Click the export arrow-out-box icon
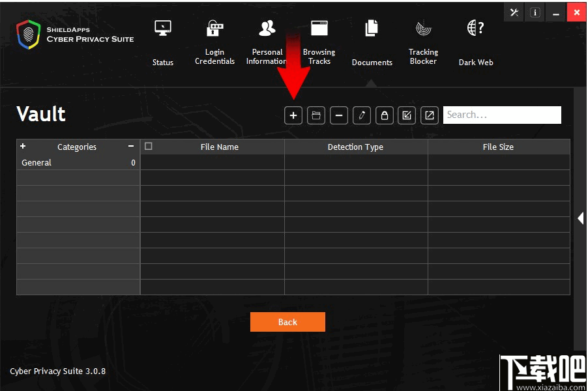The image size is (588, 391). click(x=430, y=115)
